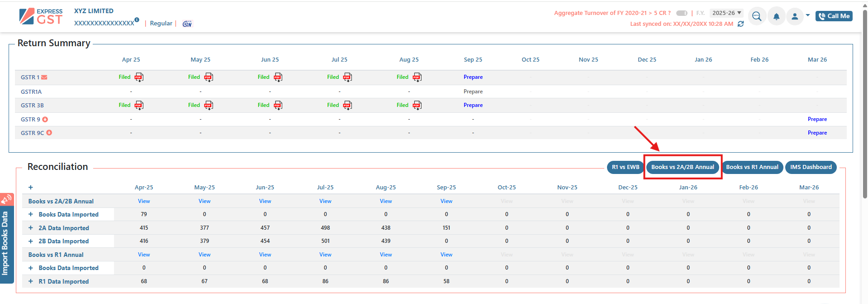Viewport: 868px width, 304px height.
Task: Click the search magnifier icon in header
Action: [757, 17]
